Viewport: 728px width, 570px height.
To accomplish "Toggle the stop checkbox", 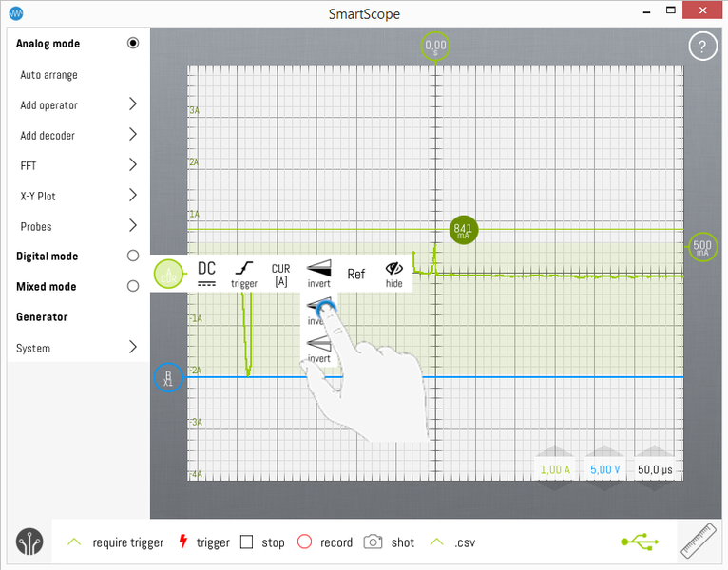I will [x=246, y=542].
